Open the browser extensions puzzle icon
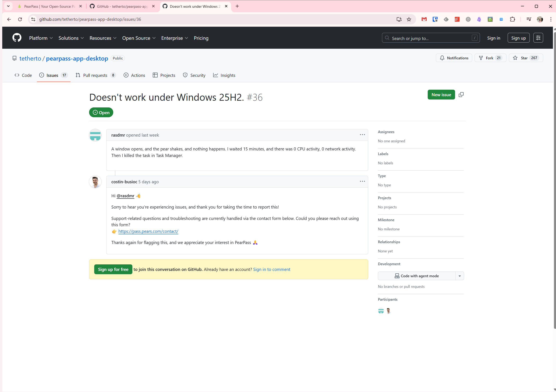The width and height of the screenshot is (556, 392). 512,19
